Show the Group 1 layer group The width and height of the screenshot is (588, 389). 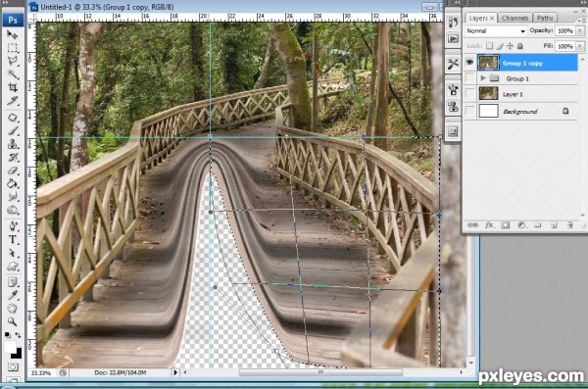click(x=469, y=78)
